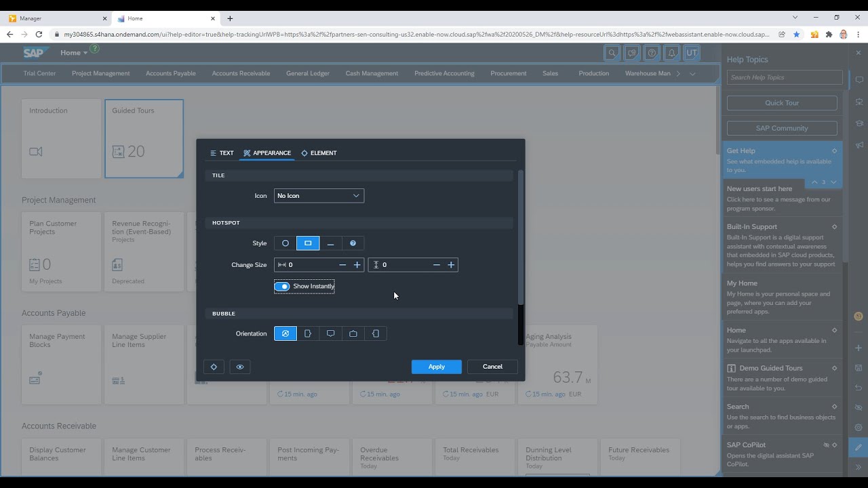
Task: Open the Accounts Payable tab
Action: (x=171, y=73)
